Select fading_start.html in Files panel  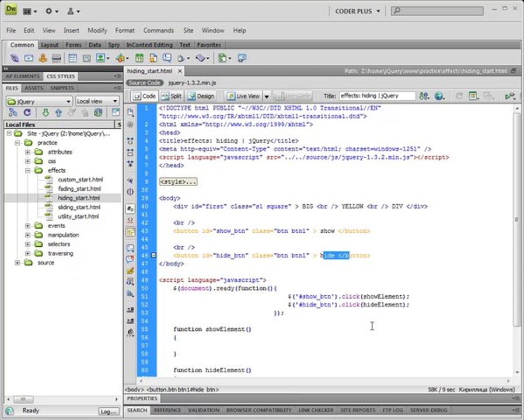pyautogui.click(x=79, y=189)
